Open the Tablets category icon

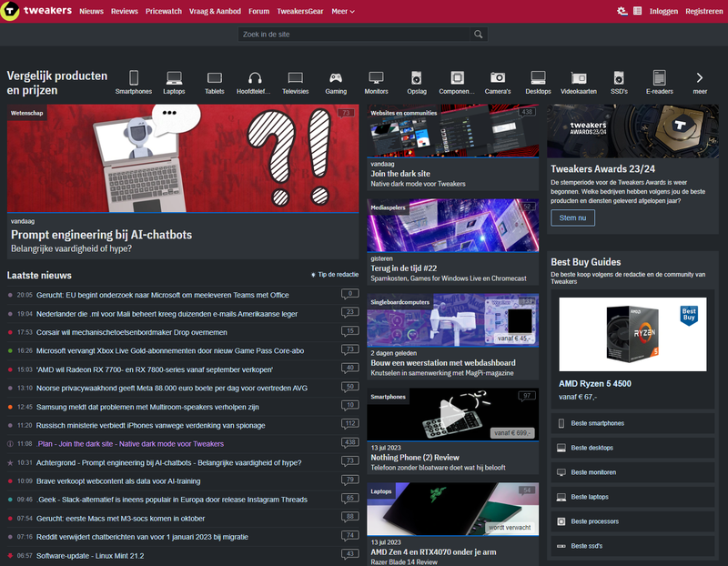coord(215,77)
